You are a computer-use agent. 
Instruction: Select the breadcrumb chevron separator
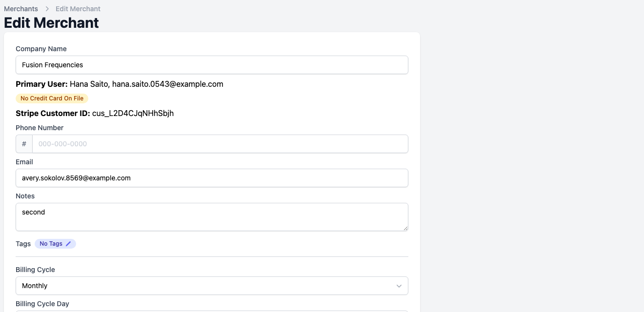click(47, 9)
